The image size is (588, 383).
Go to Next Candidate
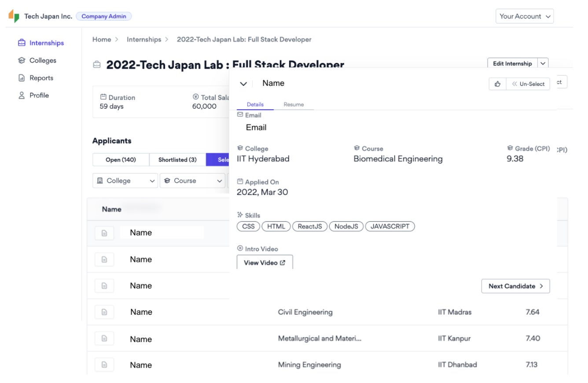[x=515, y=286]
